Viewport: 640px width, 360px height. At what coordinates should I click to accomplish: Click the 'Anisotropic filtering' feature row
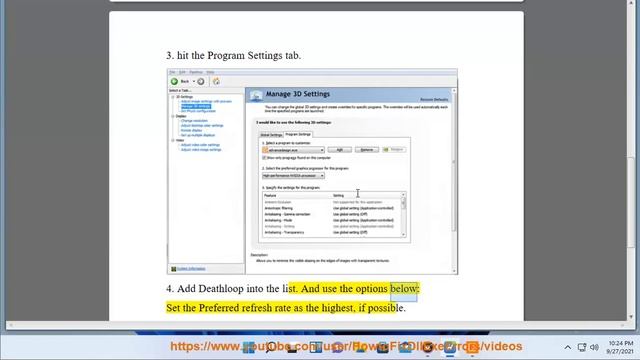coord(332,208)
